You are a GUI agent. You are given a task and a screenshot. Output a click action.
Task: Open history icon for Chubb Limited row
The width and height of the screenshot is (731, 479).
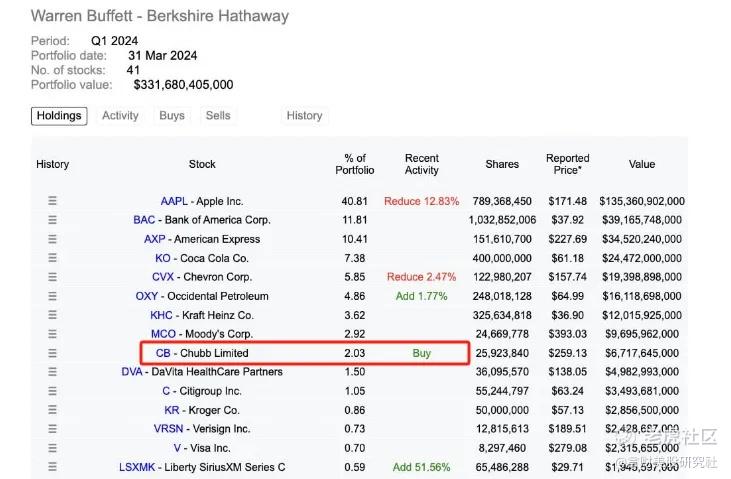click(52, 353)
